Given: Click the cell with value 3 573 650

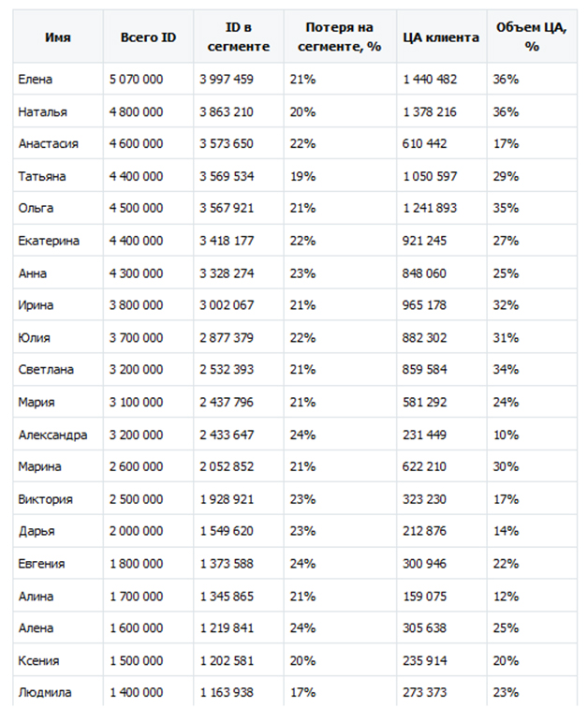Looking at the screenshot, I should tap(238, 143).
